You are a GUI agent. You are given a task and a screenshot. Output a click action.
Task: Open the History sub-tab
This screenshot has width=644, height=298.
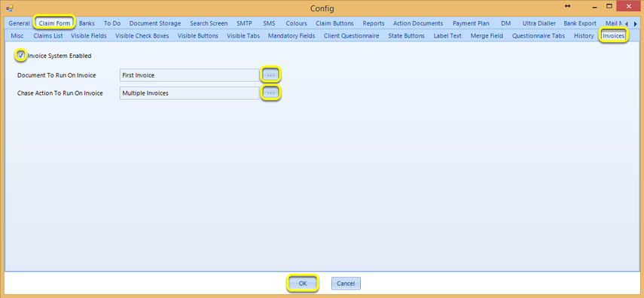pyautogui.click(x=584, y=35)
